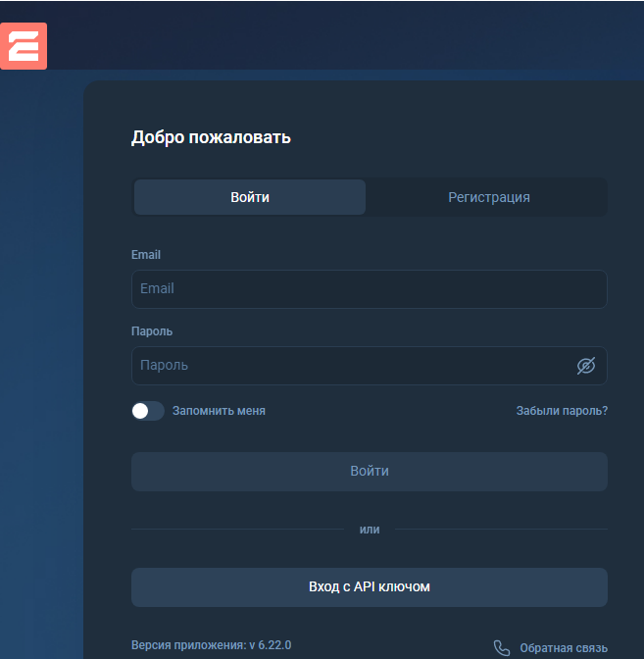Click the Версия приложения v 6.22.0 text
This screenshot has height=659, width=644.
[x=211, y=645]
